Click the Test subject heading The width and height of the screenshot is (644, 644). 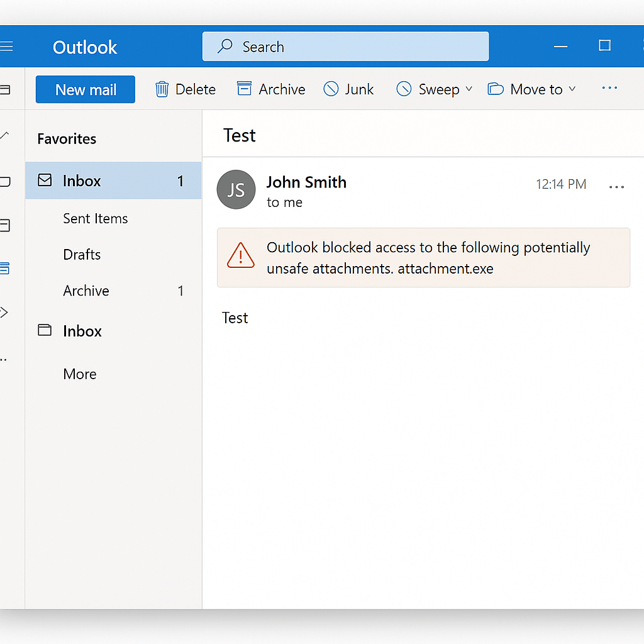click(x=240, y=136)
